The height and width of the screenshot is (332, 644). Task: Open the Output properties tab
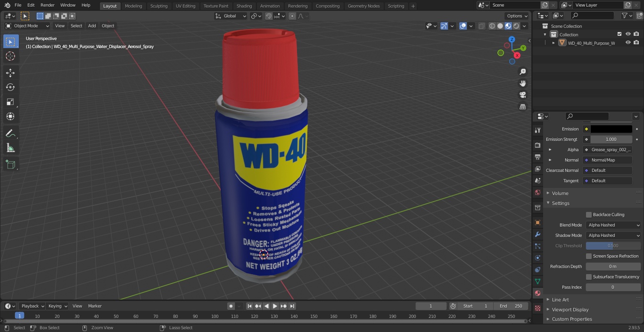coord(537,157)
